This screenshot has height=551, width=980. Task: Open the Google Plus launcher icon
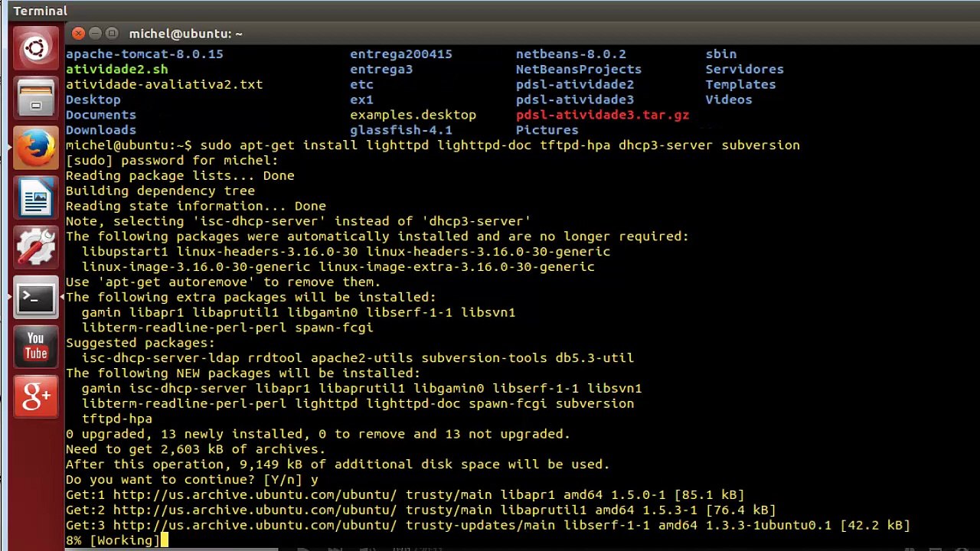[36, 396]
